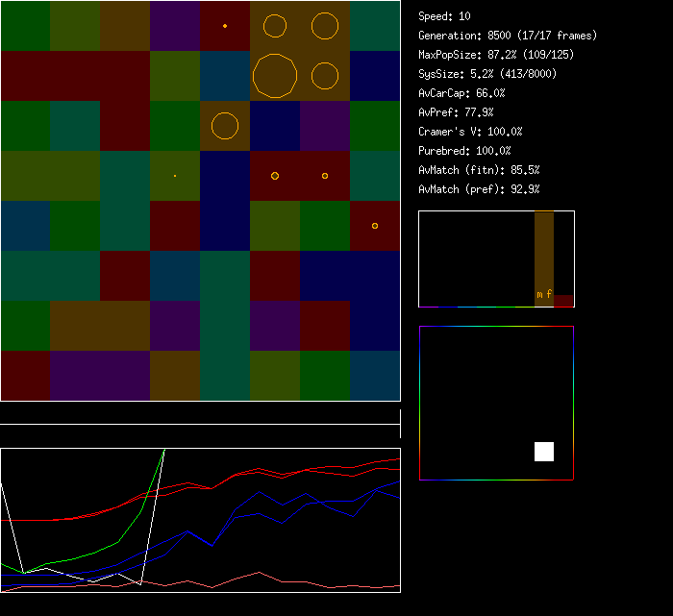Screen dimensions: 673x616
Task: Select the Generation counter text
Action: click(x=508, y=36)
